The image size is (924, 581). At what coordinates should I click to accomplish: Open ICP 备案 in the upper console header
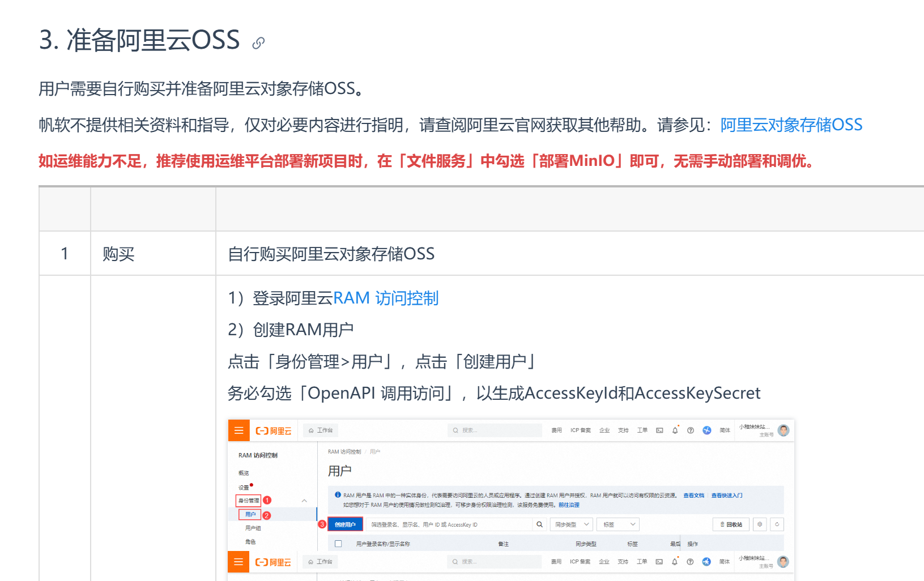click(x=580, y=430)
